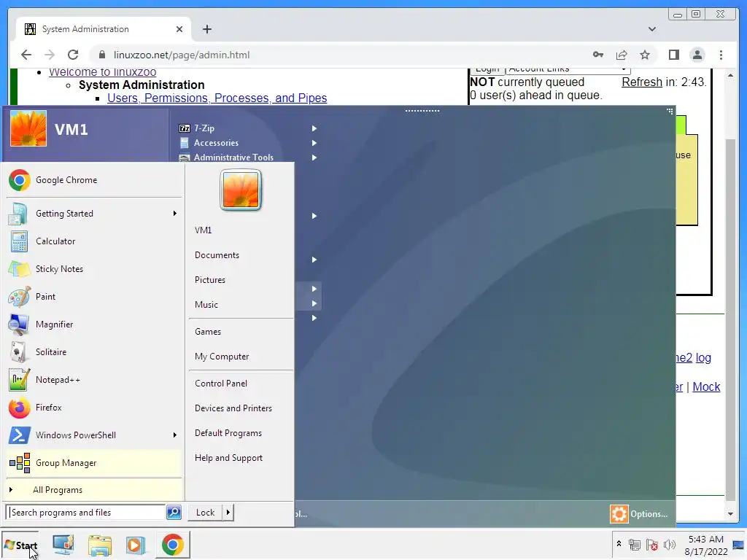Click the Lock button
Viewport: 747px width, 560px height.
click(205, 513)
